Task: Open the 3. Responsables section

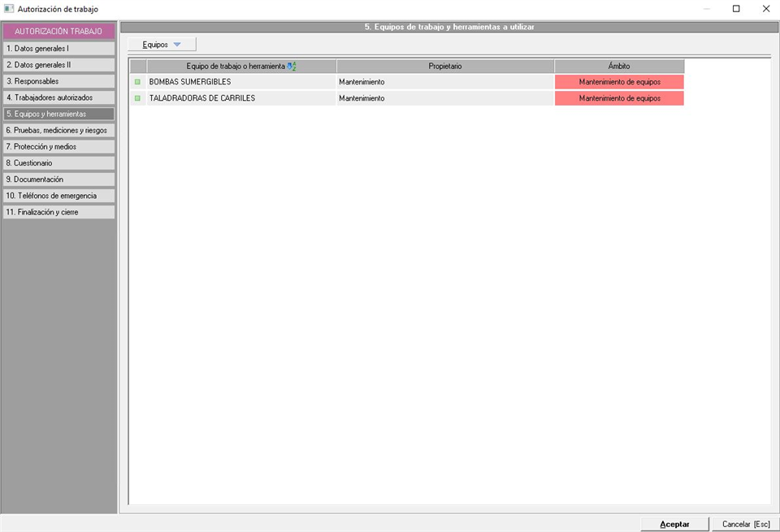Action: (x=58, y=81)
